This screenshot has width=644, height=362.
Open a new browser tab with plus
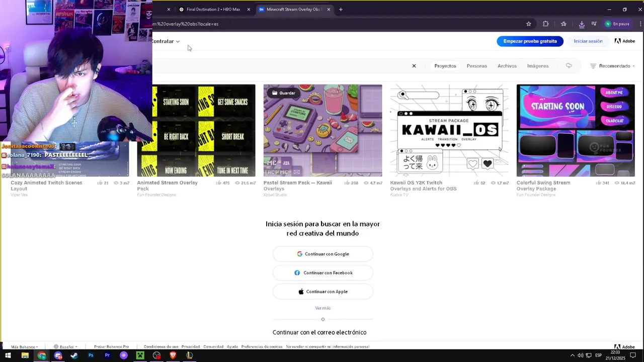click(x=341, y=9)
